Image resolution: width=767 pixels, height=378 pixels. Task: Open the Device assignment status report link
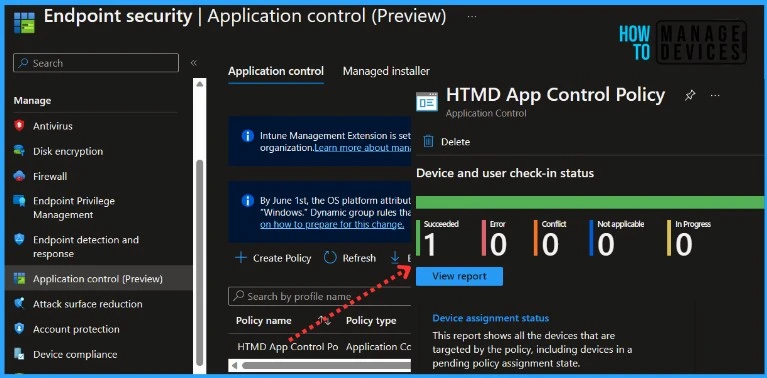(x=491, y=318)
